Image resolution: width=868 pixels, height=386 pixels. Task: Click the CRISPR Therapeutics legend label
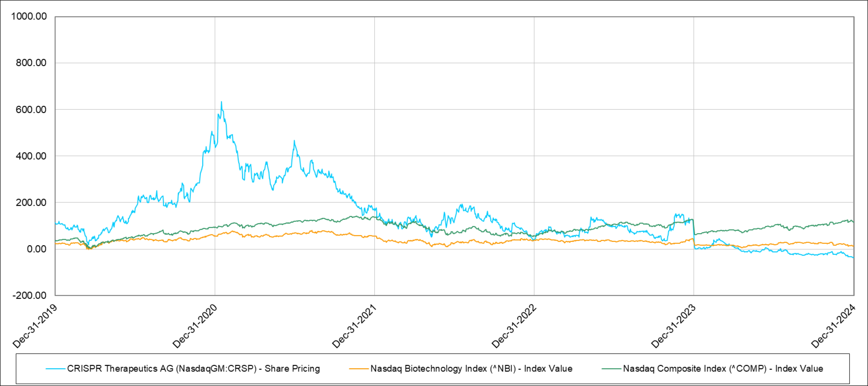tap(193, 368)
